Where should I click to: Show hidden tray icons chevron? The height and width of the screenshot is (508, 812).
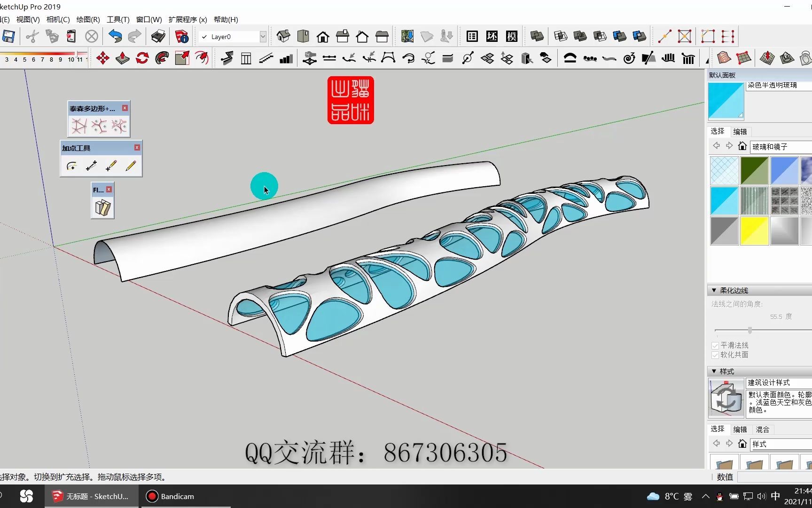click(x=706, y=496)
